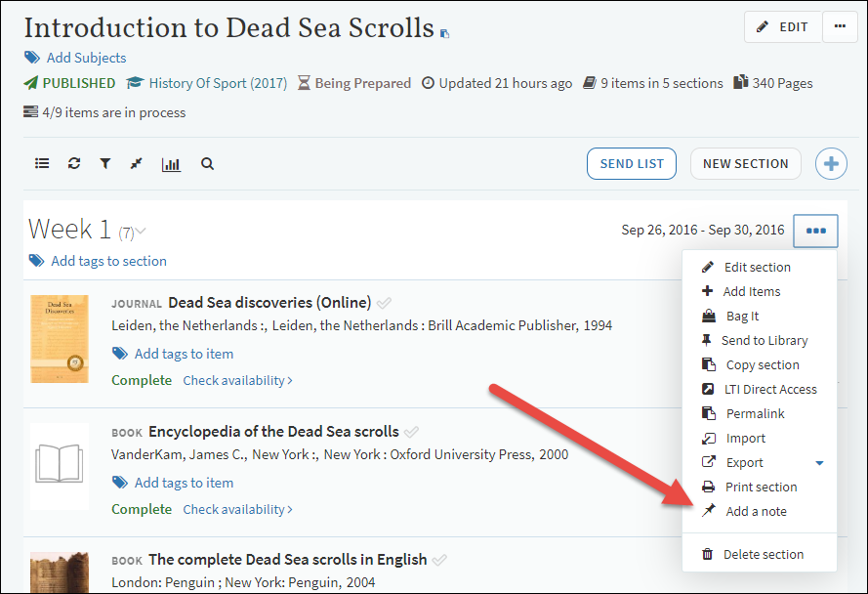This screenshot has width=868, height=594.
Task: Toggle the table of contents list view icon
Action: [42, 163]
